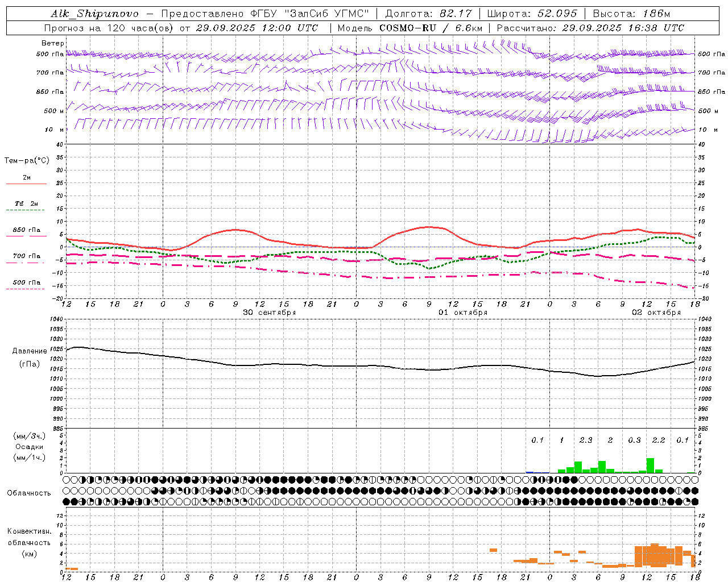Image resolution: width=728 pixels, height=582 pixels.
Task: Click the "Ветер" wind panel label
Action: (53, 43)
